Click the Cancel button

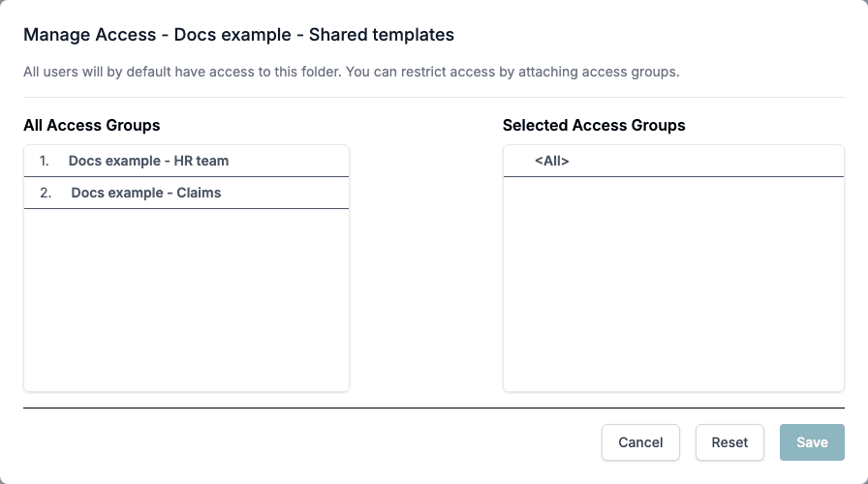640,442
